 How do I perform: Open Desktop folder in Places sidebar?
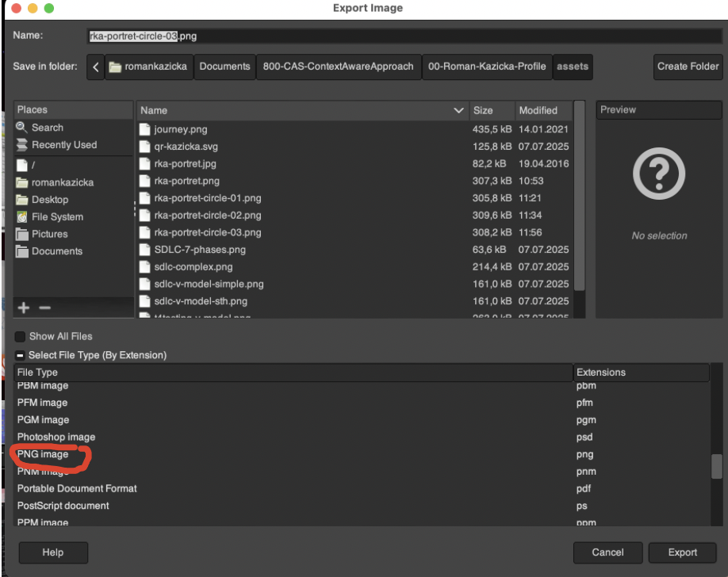(x=49, y=200)
